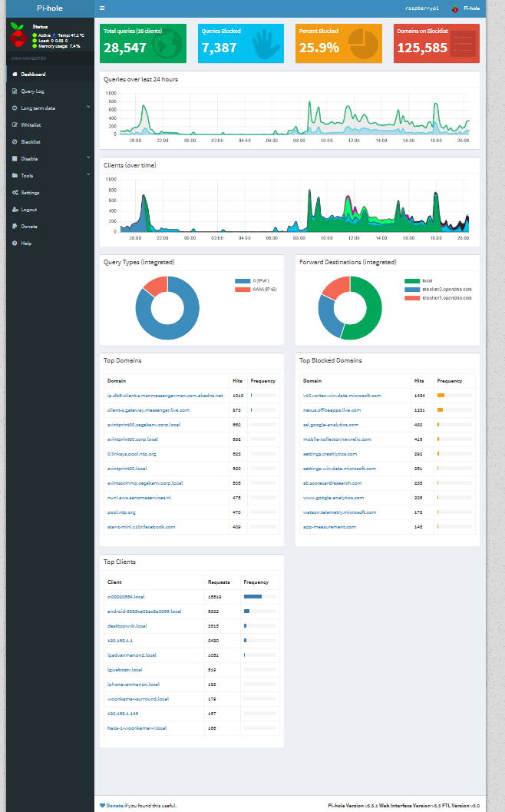Click the Whitelist pencil icon in sidebar

pos(15,124)
